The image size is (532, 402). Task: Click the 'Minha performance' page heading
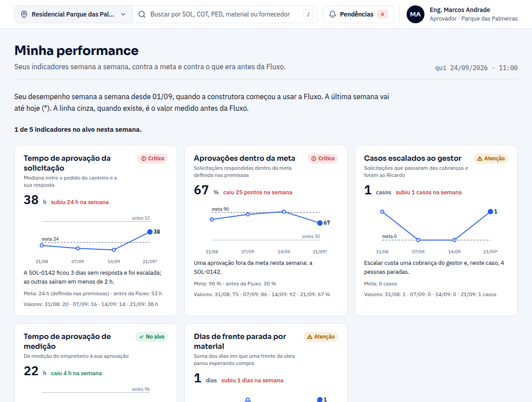76,50
